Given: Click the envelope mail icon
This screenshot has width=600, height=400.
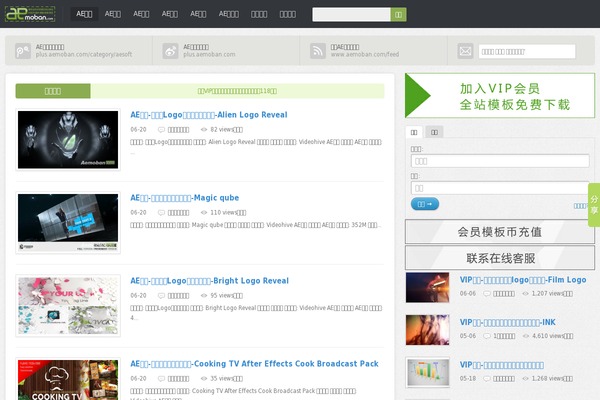Looking at the screenshot, I should (x=465, y=51).
